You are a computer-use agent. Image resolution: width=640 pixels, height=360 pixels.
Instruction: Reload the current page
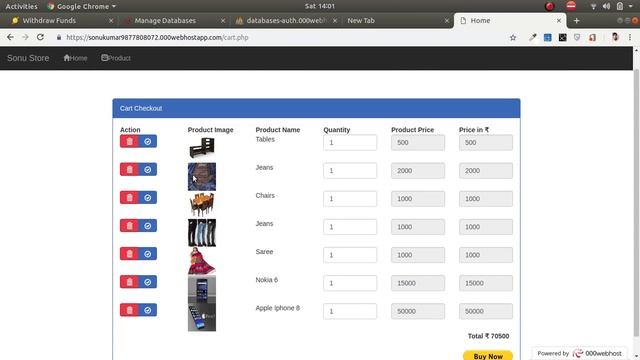pos(40,37)
